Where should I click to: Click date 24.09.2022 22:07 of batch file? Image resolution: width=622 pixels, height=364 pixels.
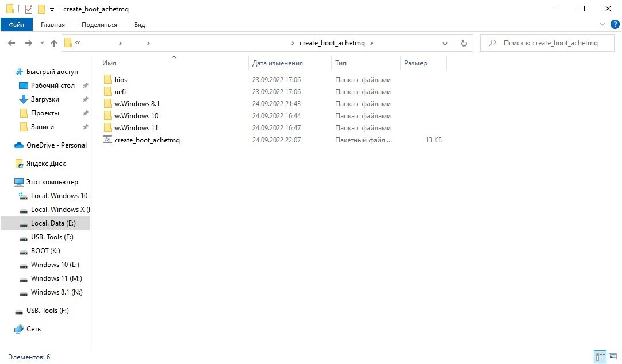point(277,140)
